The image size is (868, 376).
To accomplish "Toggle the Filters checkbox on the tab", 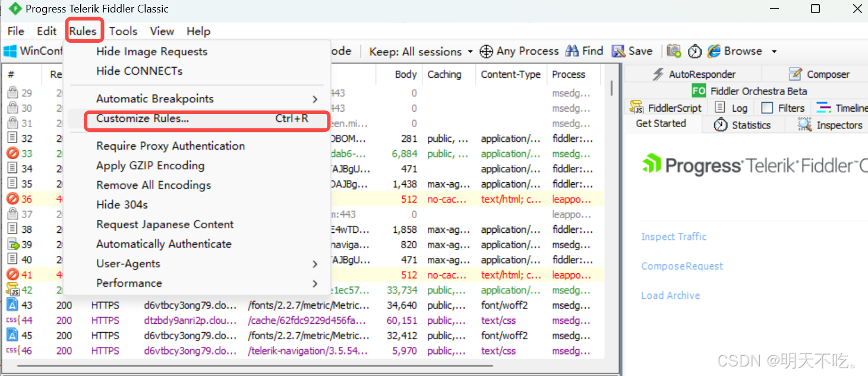I will click(767, 108).
